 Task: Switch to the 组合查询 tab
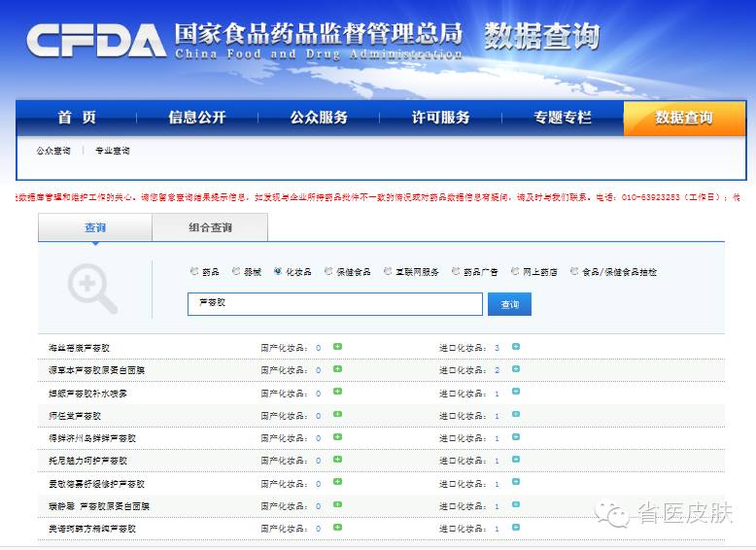(210, 227)
